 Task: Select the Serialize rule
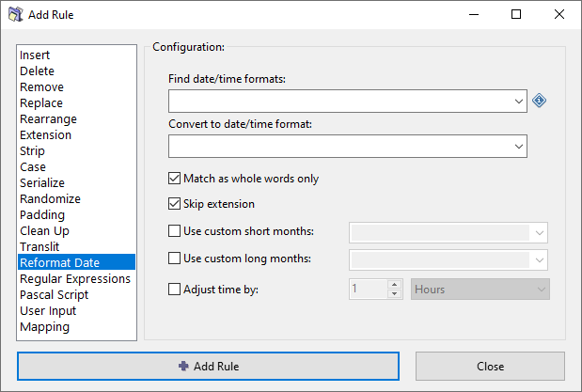tap(42, 183)
